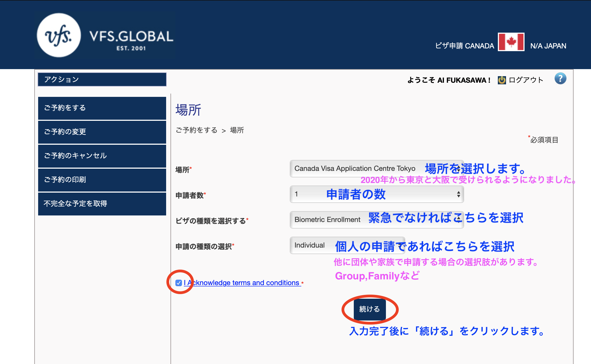Click the yellow power logout icon

coord(502,80)
